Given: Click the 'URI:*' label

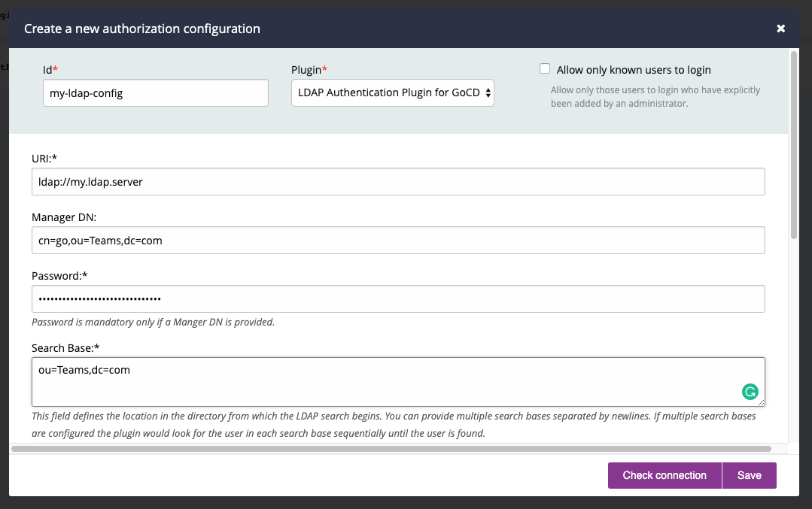Looking at the screenshot, I should tap(44, 159).
